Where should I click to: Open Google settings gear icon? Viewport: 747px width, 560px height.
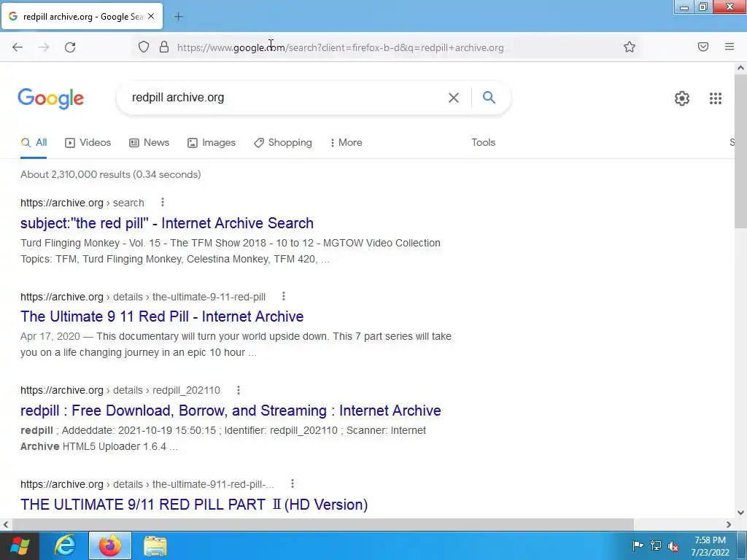tap(682, 98)
